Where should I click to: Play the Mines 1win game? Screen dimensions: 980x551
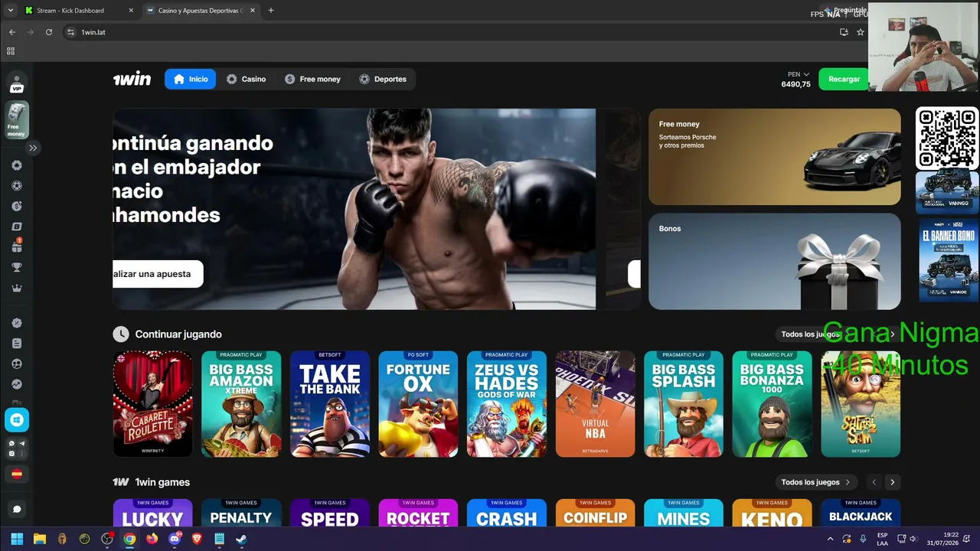point(684,514)
